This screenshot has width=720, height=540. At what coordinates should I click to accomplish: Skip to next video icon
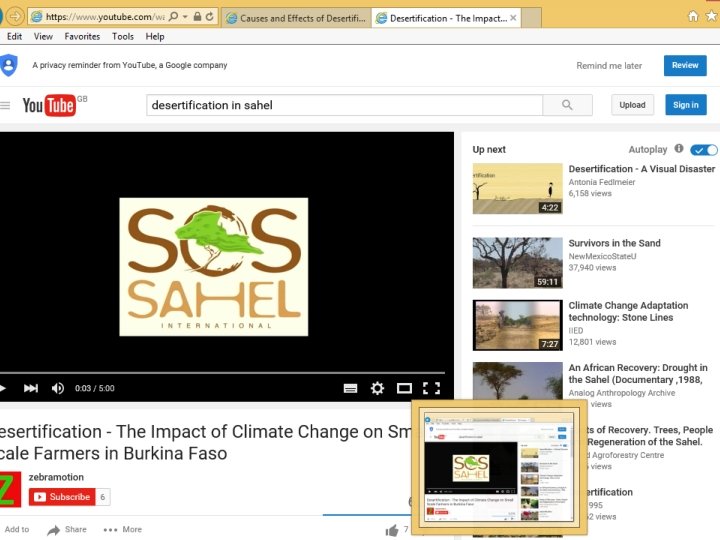coord(31,388)
